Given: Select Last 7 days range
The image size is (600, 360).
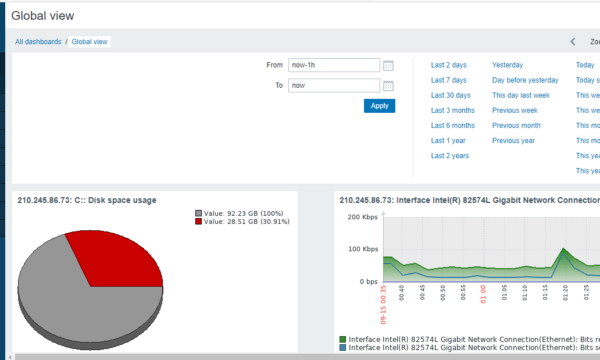Looking at the screenshot, I should (448, 80).
